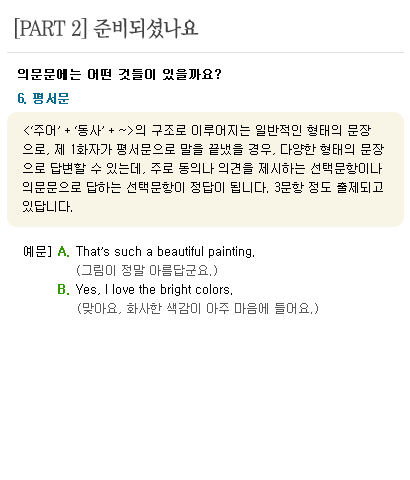410x480 pixels.
Task: Select sentence Yes, I love the bright colors.
Action: coord(154,290)
